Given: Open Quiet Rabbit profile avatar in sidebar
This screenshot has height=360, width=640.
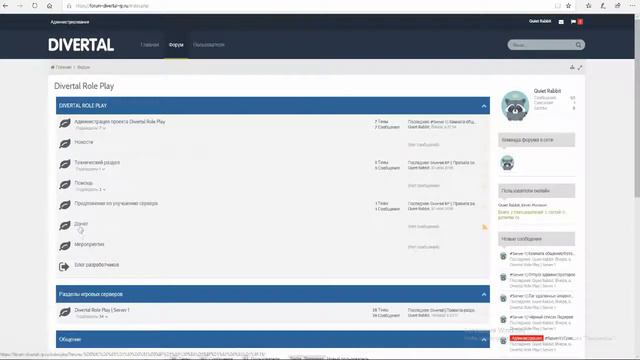Looking at the screenshot, I should coord(515,106).
